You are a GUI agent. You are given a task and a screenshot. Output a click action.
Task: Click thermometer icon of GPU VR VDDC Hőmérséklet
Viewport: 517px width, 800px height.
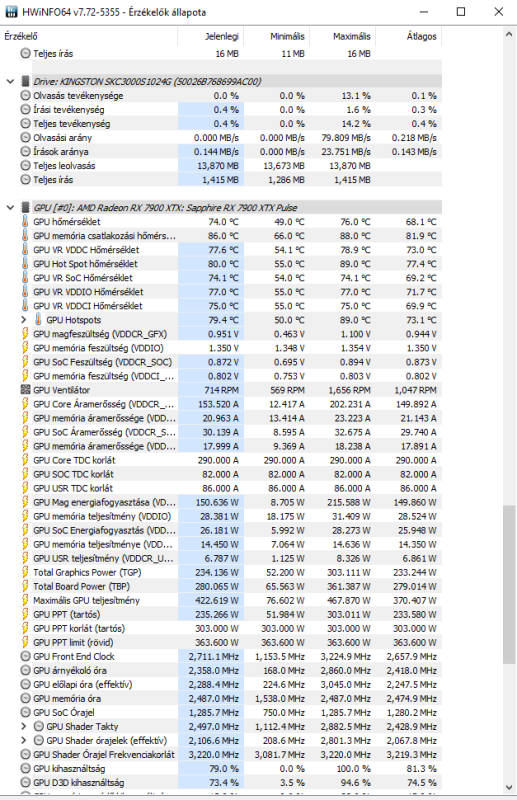[25, 250]
